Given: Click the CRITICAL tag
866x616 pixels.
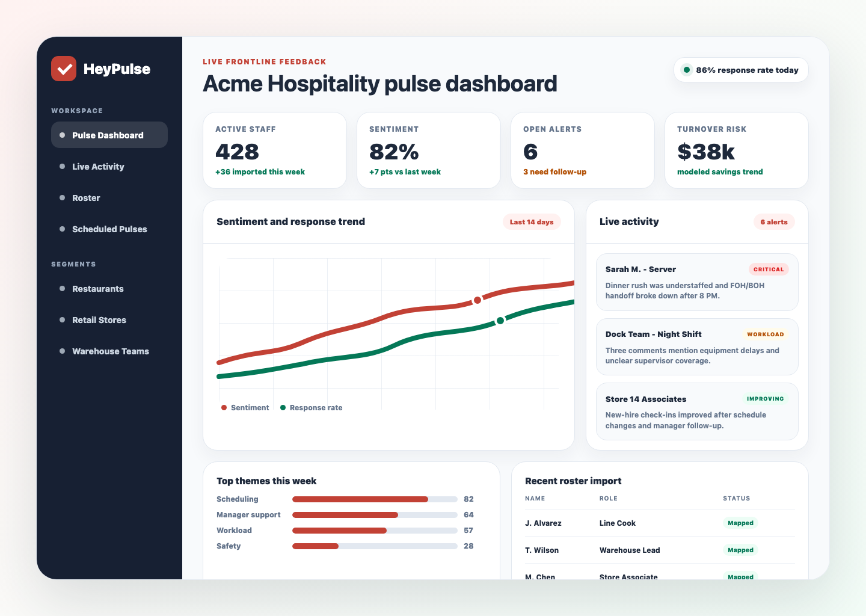Looking at the screenshot, I should pos(769,269).
